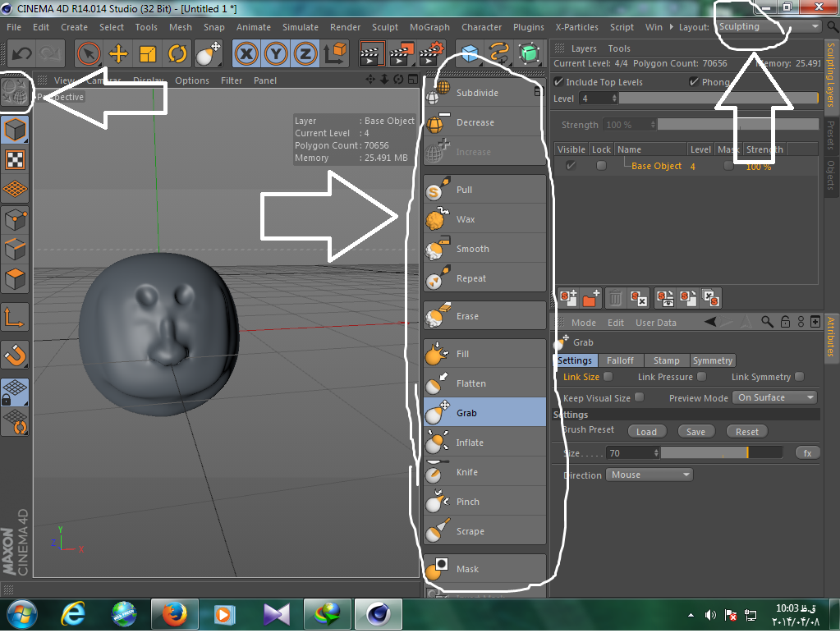
Task: Select Model mode cube icon
Action: tap(15, 131)
